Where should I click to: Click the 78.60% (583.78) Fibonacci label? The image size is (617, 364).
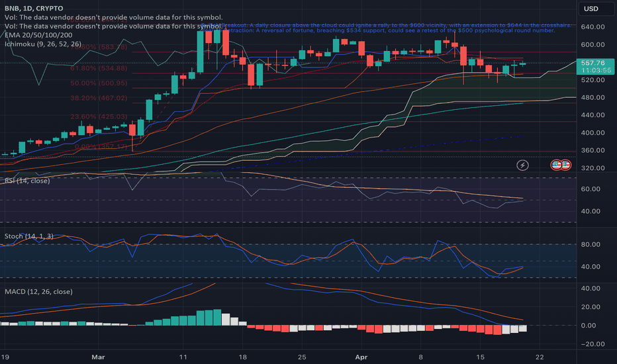[x=99, y=47]
